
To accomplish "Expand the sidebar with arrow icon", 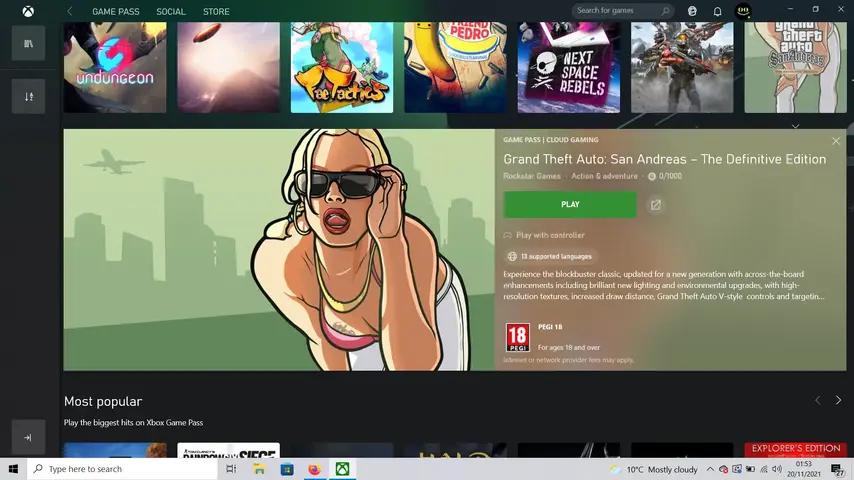I will (28, 437).
